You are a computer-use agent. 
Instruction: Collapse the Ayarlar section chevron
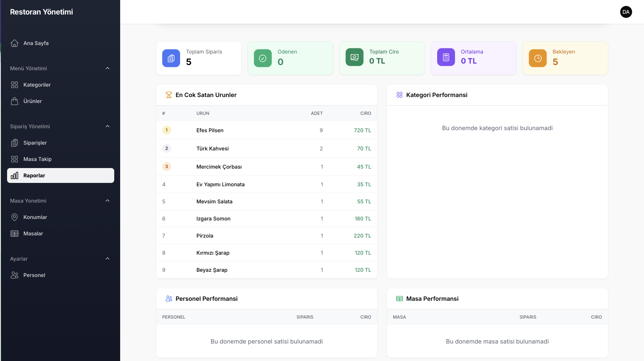point(108,259)
